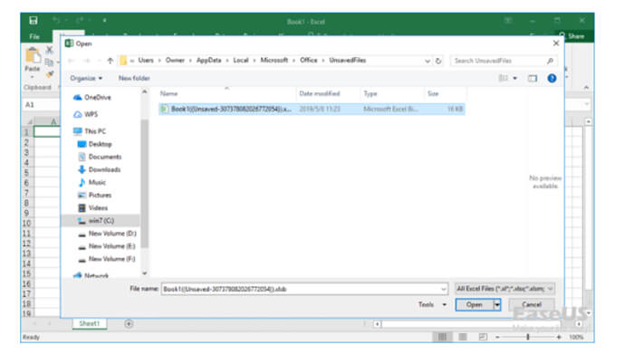The height and width of the screenshot is (364, 634).
Task: Expand the Open button split arrow
Action: click(497, 304)
